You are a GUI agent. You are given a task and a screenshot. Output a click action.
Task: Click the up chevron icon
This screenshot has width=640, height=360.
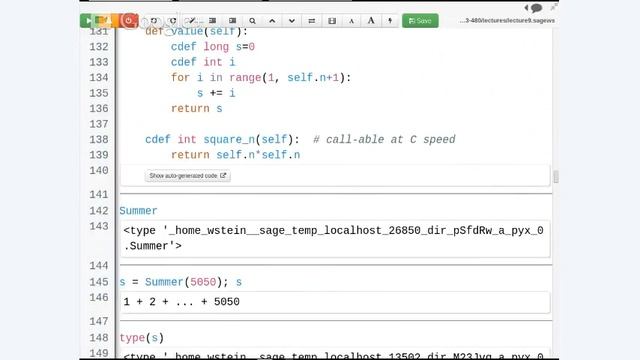(x=272, y=21)
